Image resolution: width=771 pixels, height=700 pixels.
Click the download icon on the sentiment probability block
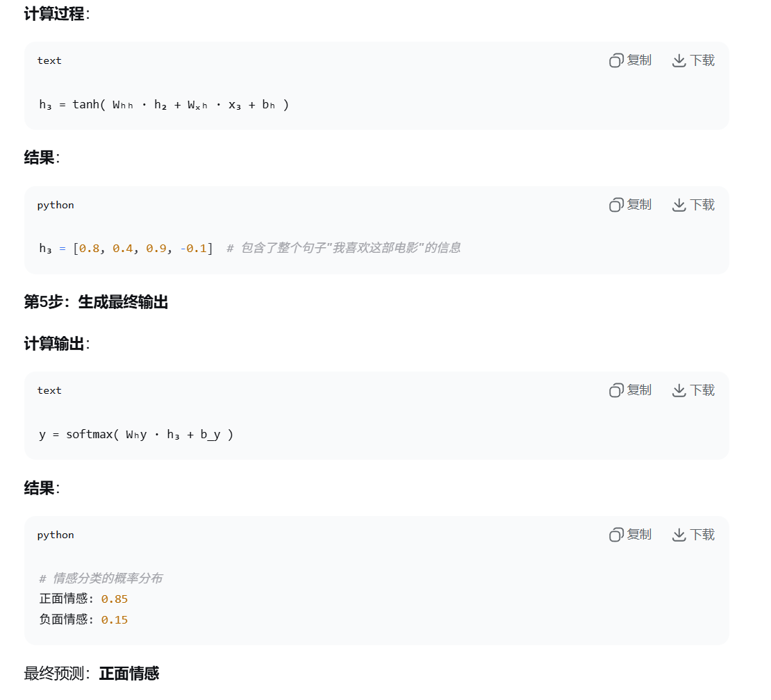[678, 535]
